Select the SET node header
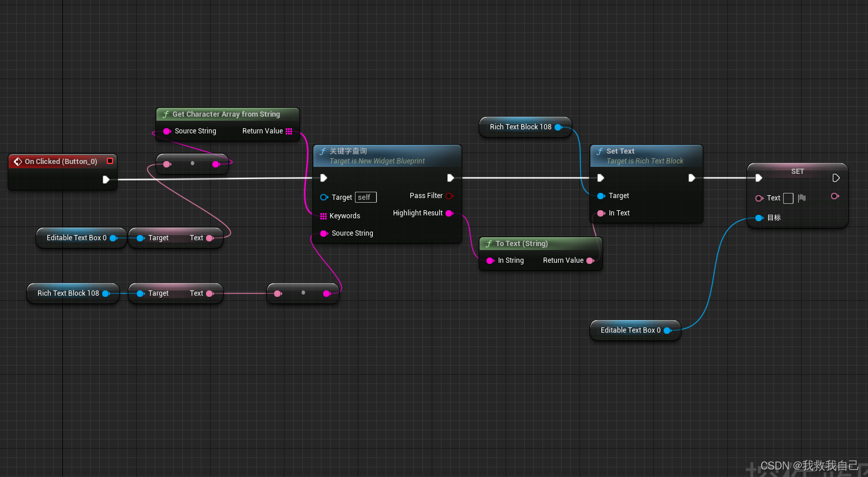The height and width of the screenshot is (477, 868). [798, 172]
